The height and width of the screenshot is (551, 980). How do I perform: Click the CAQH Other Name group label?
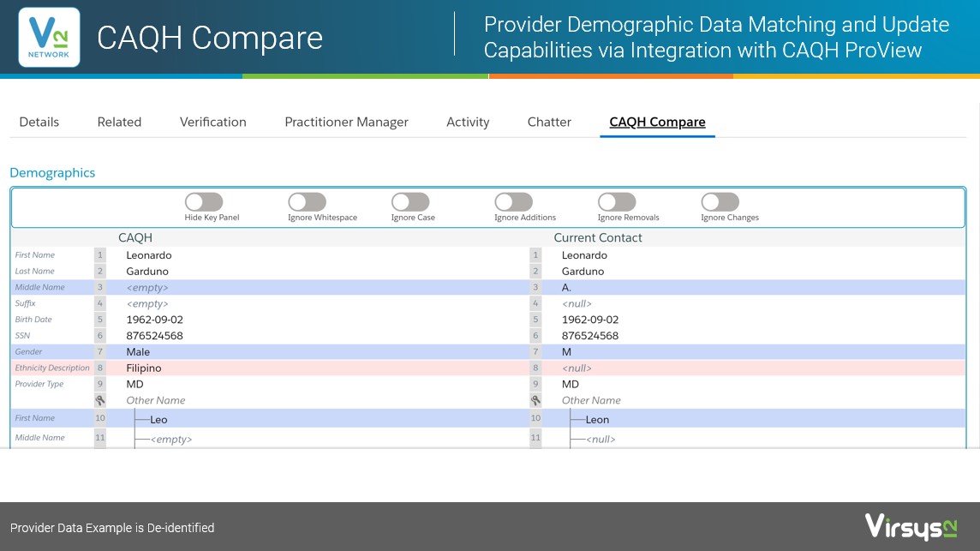click(x=156, y=400)
